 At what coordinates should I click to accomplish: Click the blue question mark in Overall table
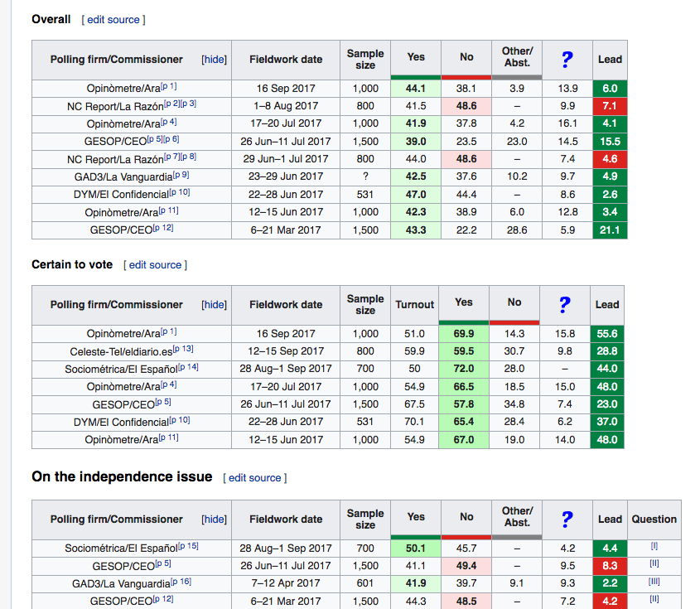tap(567, 59)
